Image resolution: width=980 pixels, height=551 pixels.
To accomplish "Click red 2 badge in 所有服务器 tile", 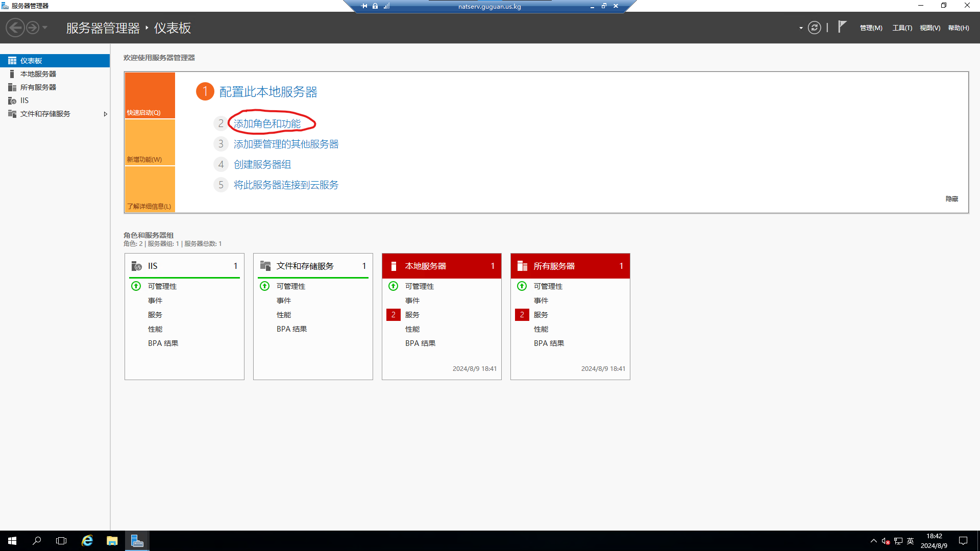I will point(522,315).
